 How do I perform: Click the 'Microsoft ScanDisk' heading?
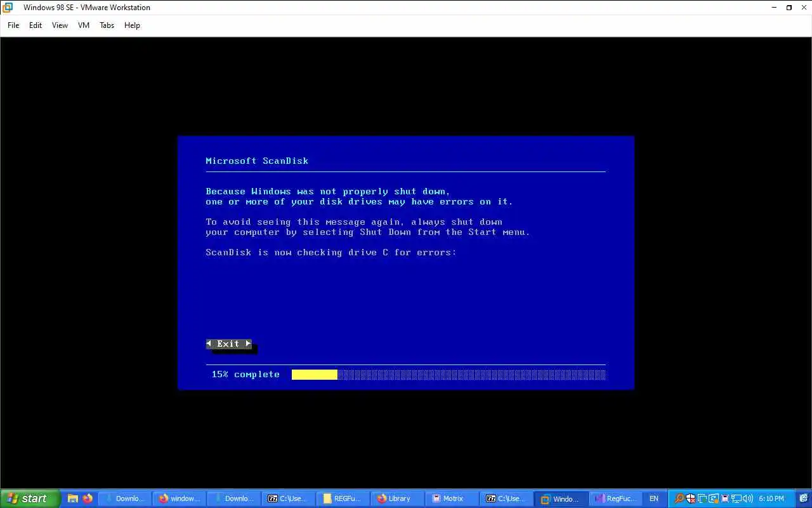click(x=257, y=161)
